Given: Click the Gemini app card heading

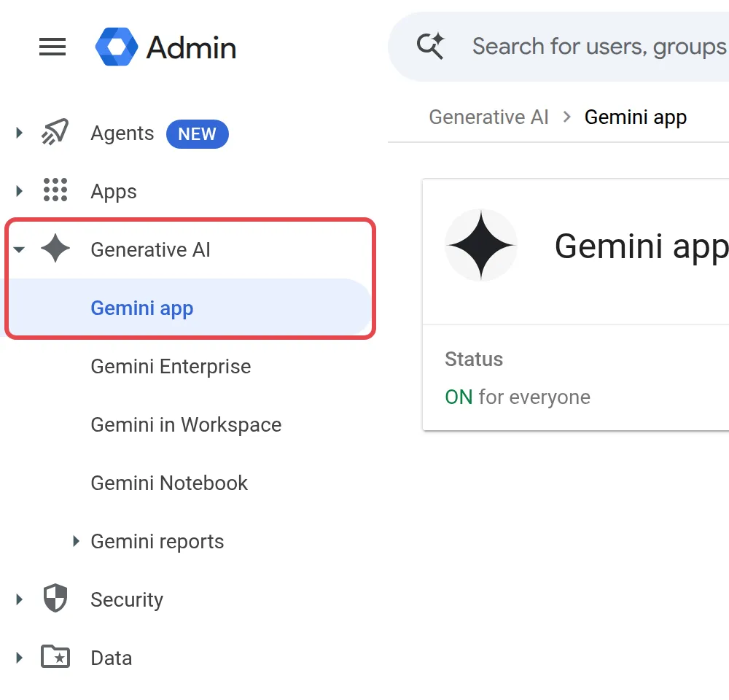Looking at the screenshot, I should (x=642, y=246).
